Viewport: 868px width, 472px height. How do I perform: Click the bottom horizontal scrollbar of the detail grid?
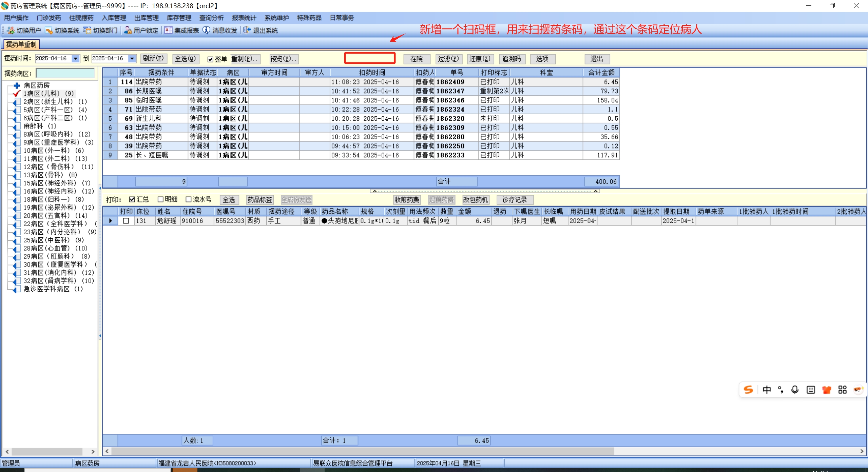coord(363,451)
